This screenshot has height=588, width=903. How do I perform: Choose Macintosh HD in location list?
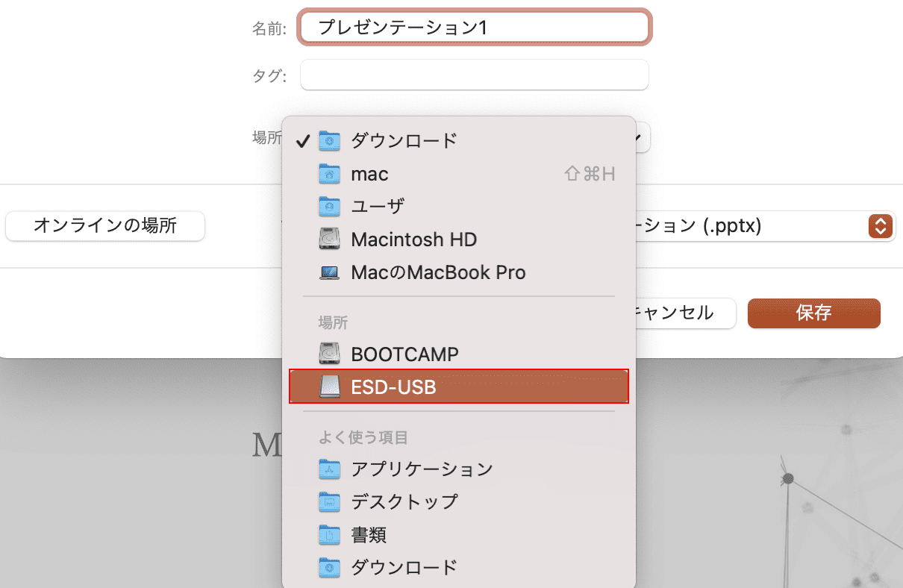tap(458, 240)
